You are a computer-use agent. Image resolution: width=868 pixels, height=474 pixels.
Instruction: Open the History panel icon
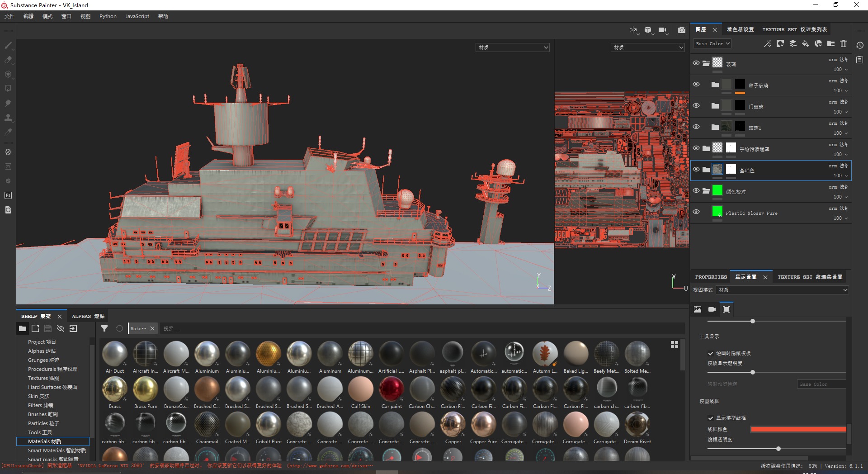[860, 45]
